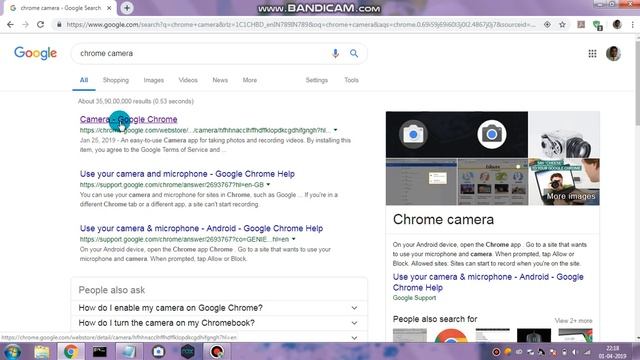Click 'View 2+ more' in People also search for
640x360 pixels.
[573, 320]
